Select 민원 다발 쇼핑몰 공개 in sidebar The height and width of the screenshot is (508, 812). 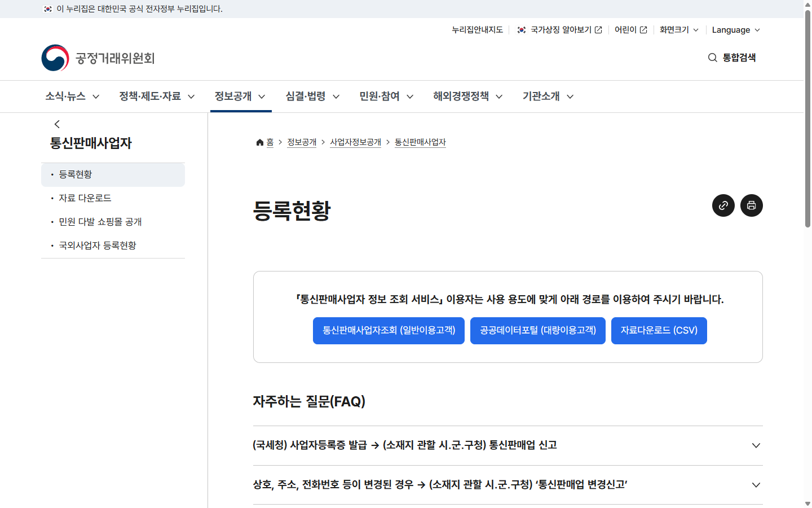(x=113, y=222)
